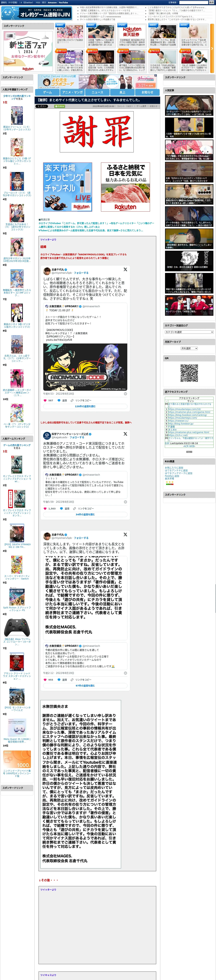Reply to kagakuadv tweet via 返信 icon
Viewport: 216px width, 980px height.
click(65, 508)
